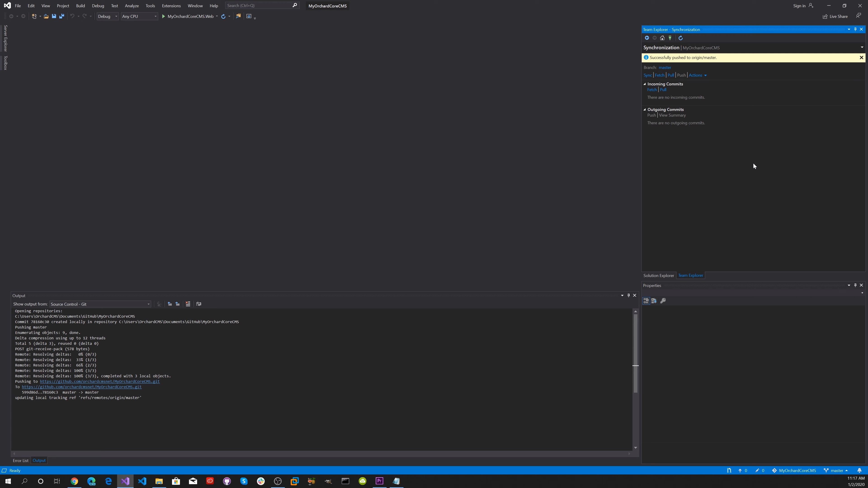Click the browser refresh icon in toolbar
The image size is (868, 488).
click(223, 16)
